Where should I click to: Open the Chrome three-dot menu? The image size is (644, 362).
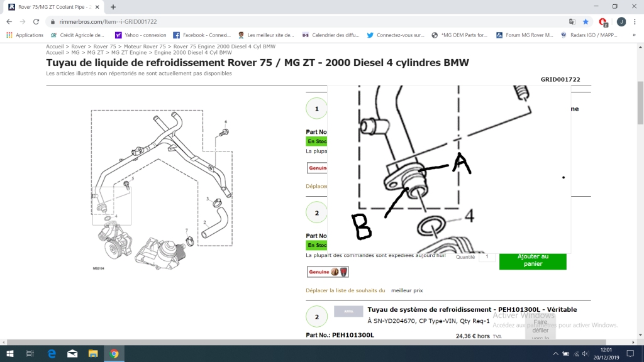point(635,22)
